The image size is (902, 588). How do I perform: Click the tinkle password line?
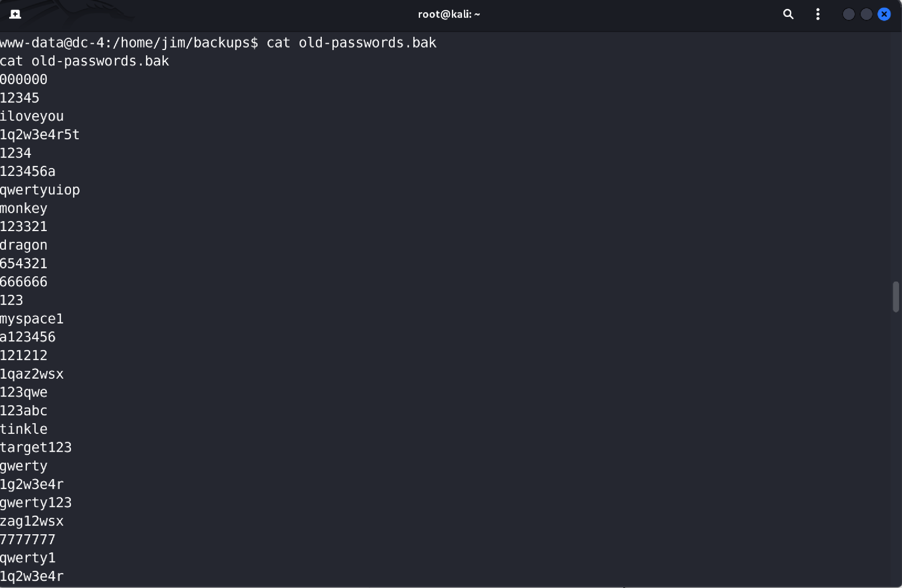tap(24, 429)
